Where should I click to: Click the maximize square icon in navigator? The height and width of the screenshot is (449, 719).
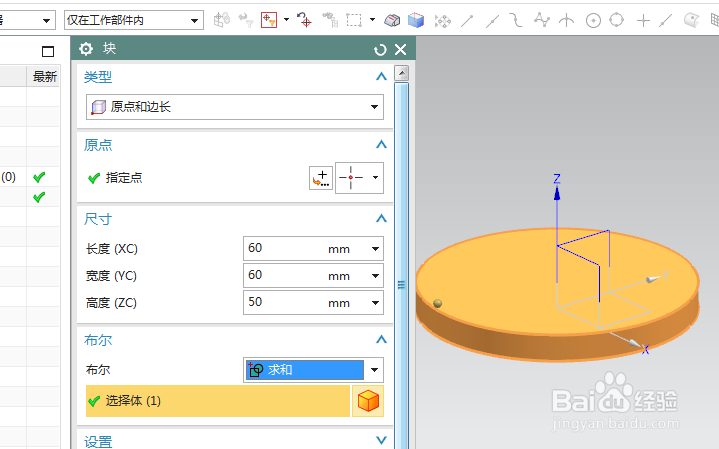pyautogui.click(x=48, y=51)
